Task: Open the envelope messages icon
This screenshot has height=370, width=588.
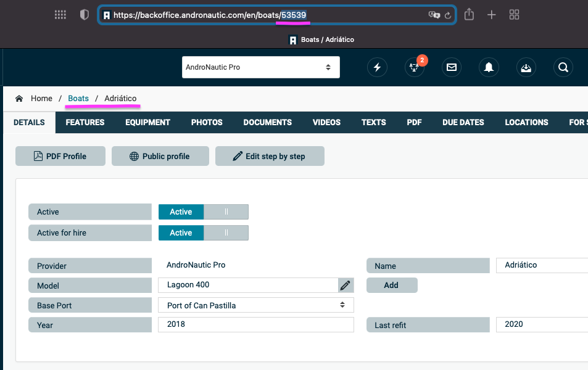Action: (452, 68)
